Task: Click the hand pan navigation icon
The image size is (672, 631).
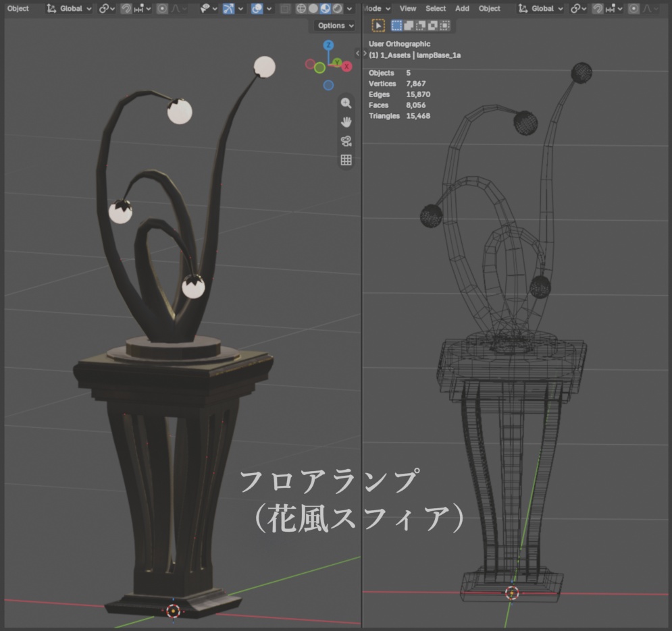Action: click(346, 122)
